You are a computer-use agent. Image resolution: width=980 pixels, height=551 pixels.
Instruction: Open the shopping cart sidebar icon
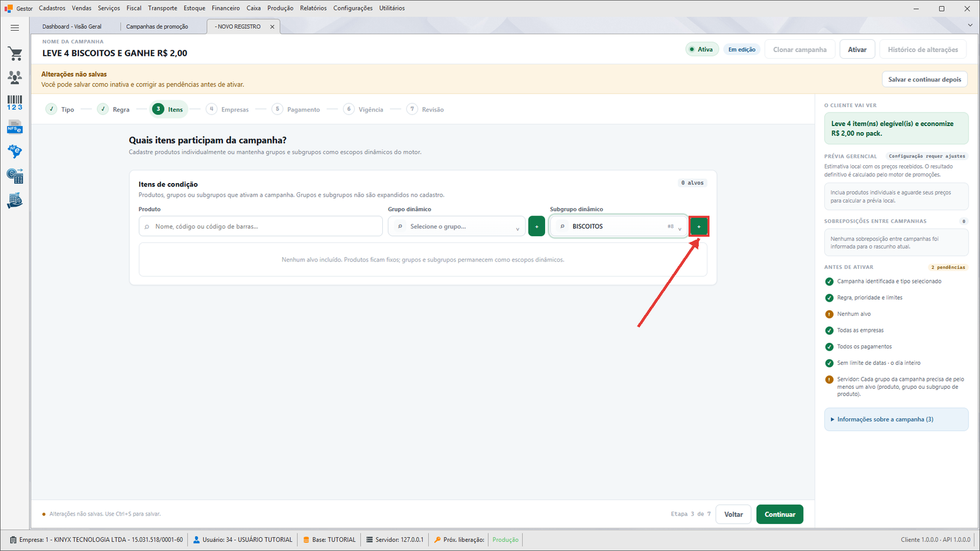click(15, 54)
